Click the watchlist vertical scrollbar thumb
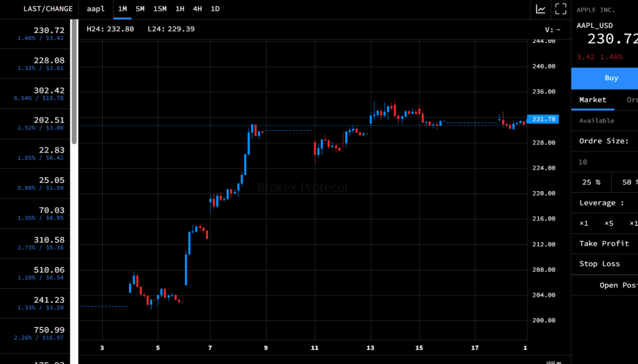Screen dimensions: 638x364 (74, 82)
